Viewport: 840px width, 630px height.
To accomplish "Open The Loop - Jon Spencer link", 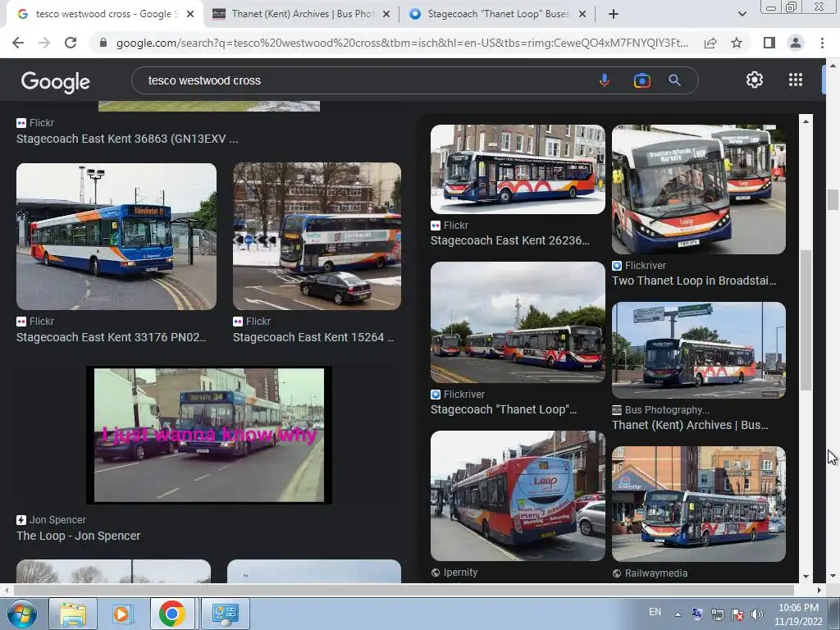I will pyautogui.click(x=78, y=536).
